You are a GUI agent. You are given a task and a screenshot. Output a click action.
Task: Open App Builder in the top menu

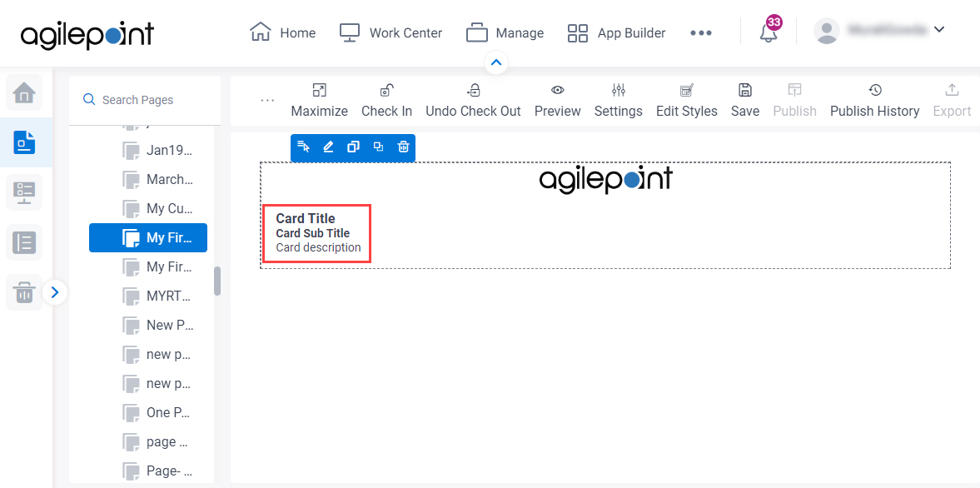coord(616,32)
